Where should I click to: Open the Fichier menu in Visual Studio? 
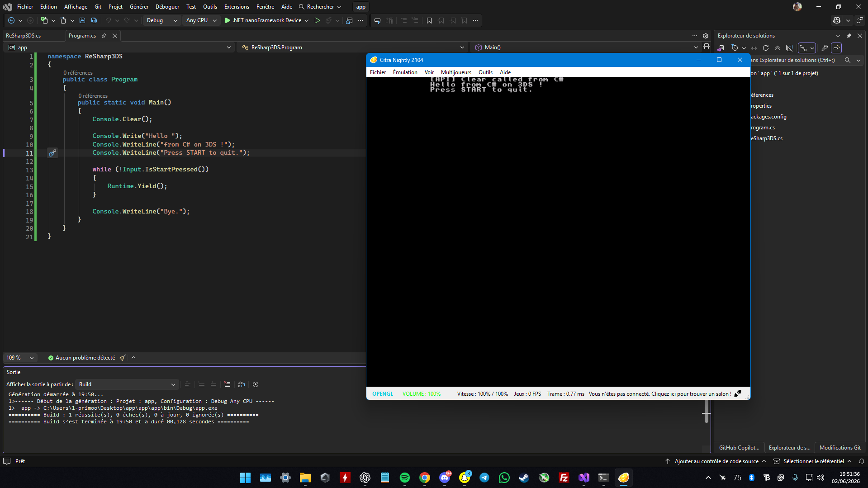point(25,7)
